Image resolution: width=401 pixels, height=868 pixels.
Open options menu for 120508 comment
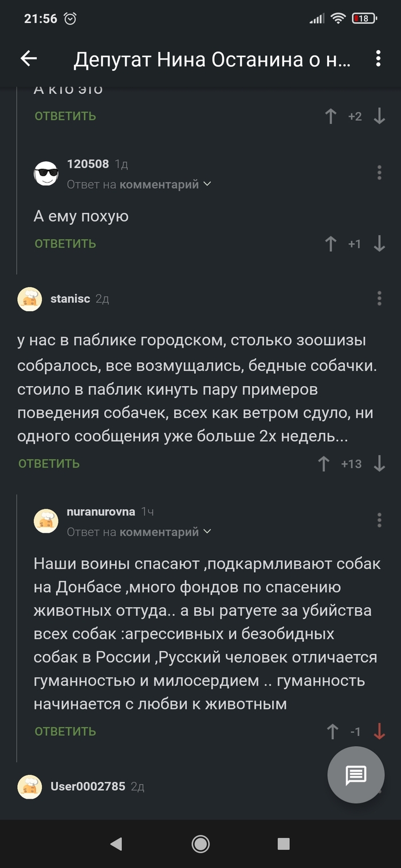pyautogui.click(x=379, y=172)
